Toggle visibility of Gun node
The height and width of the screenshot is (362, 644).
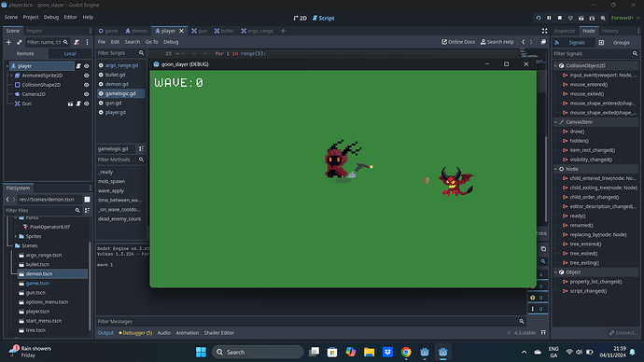click(86, 104)
